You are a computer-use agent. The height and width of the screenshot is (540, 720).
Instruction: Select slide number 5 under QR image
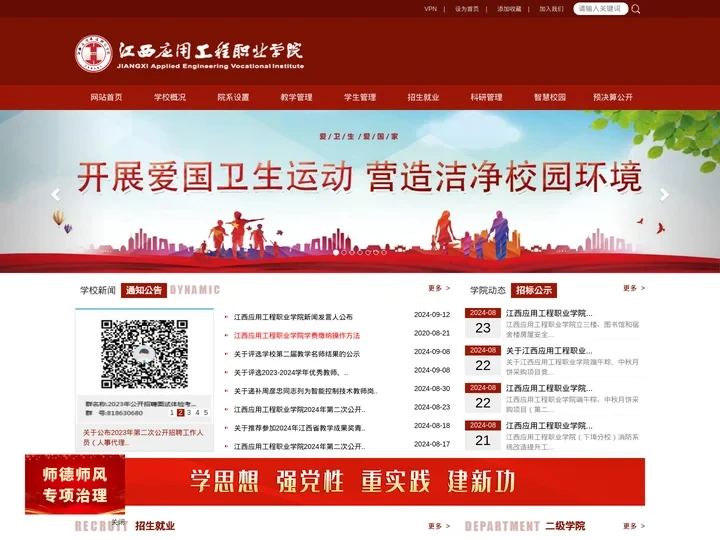[x=206, y=413]
